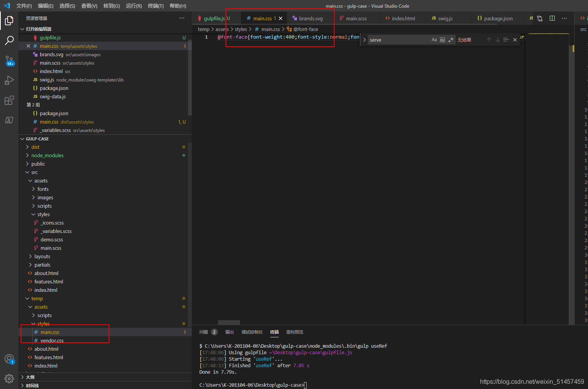588x389 pixels.
Task: Click the gulpfile.js path link in terminal
Action: [310, 353]
